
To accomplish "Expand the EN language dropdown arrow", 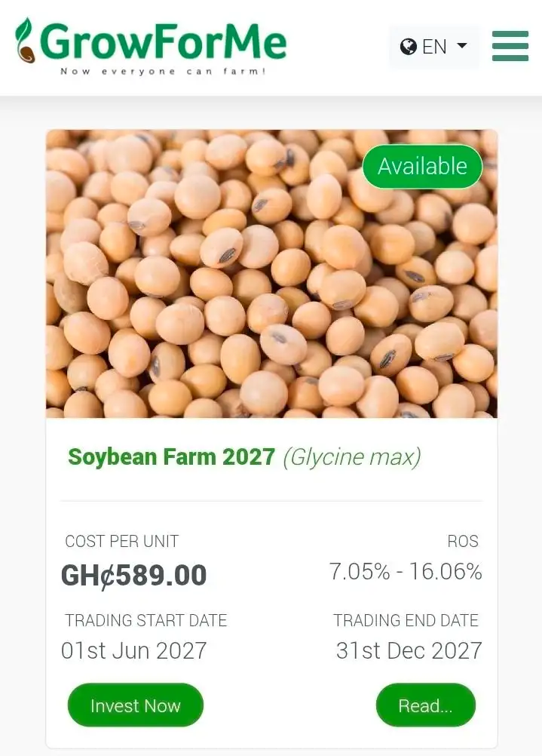I will 461,46.
